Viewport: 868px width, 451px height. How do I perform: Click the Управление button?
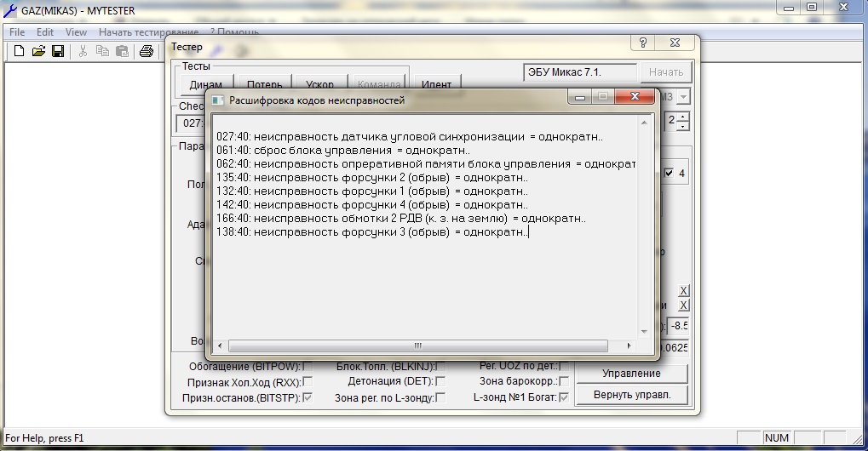click(x=631, y=374)
